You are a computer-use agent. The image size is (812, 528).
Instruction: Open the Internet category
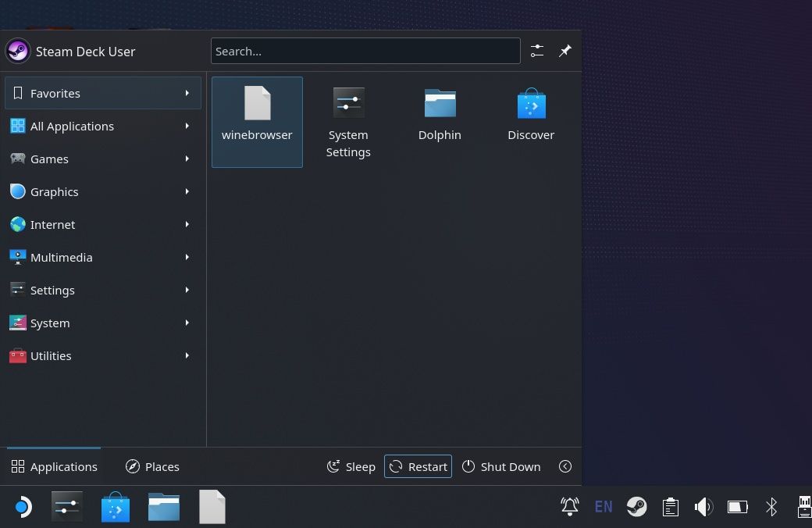(x=103, y=224)
